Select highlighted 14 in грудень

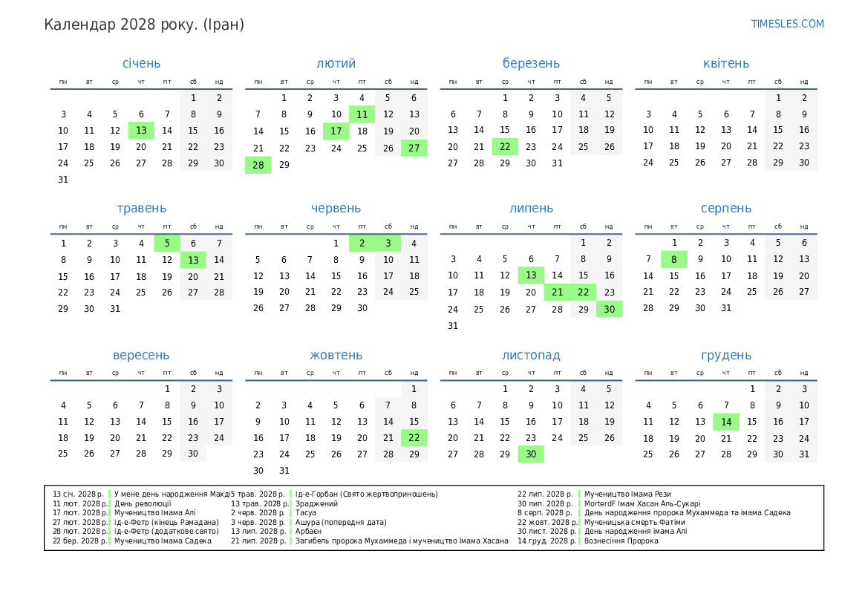pos(726,422)
